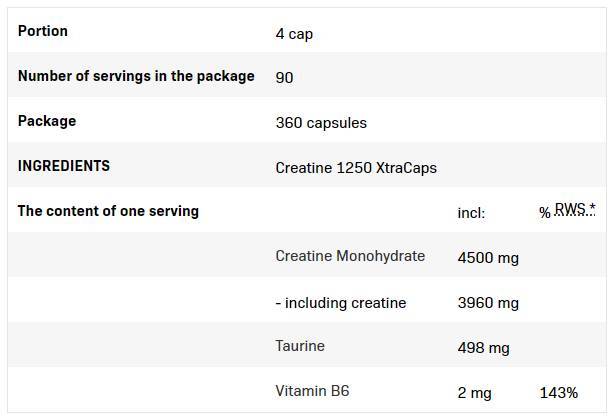The width and height of the screenshot is (615, 419).
Task: Click the "4500 mg" amount
Action: 488,258
